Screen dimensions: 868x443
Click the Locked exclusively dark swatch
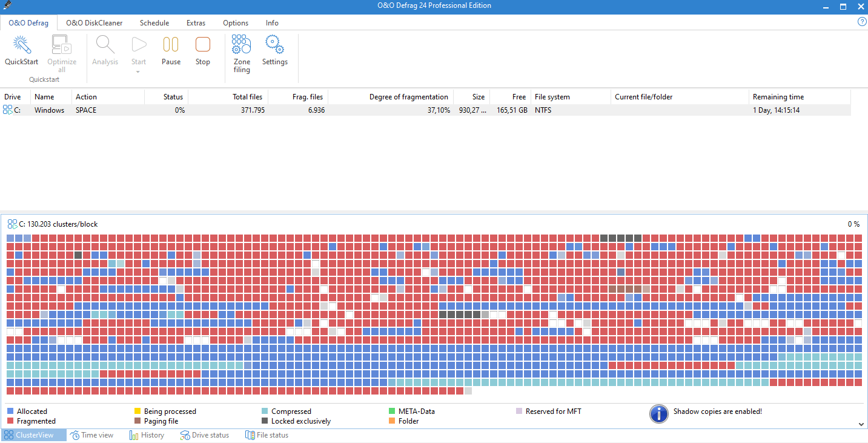click(265, 421)
